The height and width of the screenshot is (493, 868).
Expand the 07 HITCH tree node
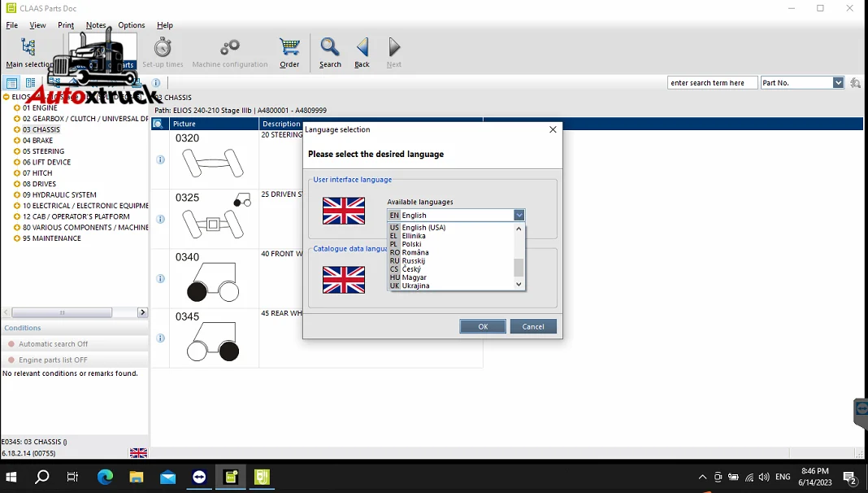pyautogui.click(x=16, y=173)
